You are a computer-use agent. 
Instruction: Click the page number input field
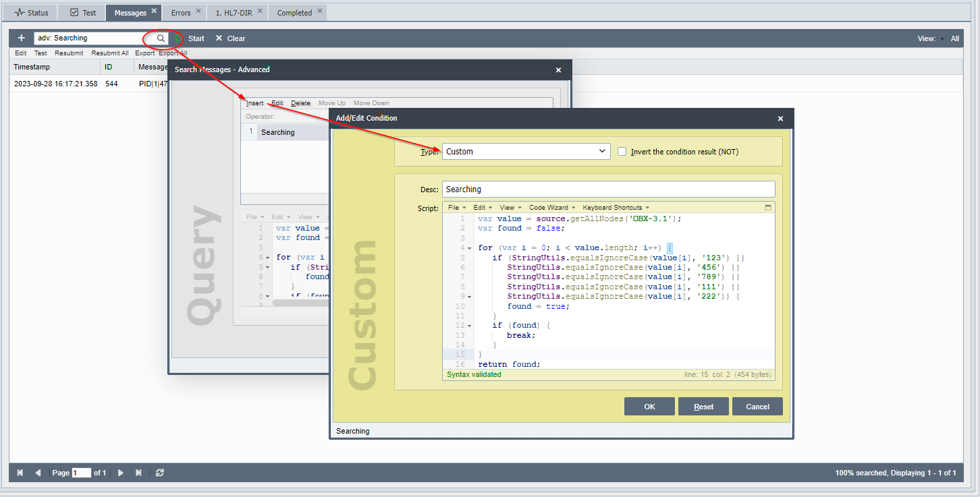[82, 473]
